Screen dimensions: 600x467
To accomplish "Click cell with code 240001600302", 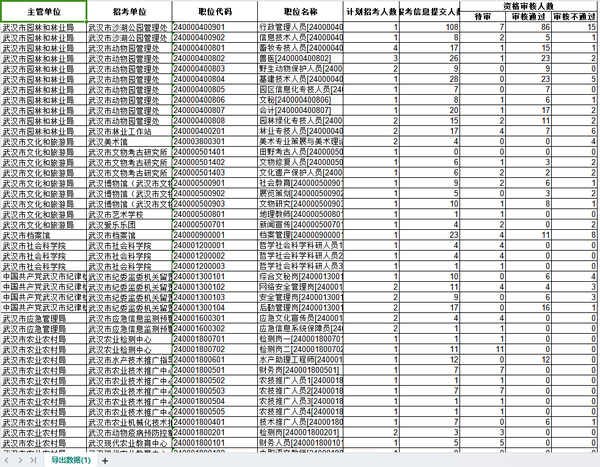I will point(215,328).
